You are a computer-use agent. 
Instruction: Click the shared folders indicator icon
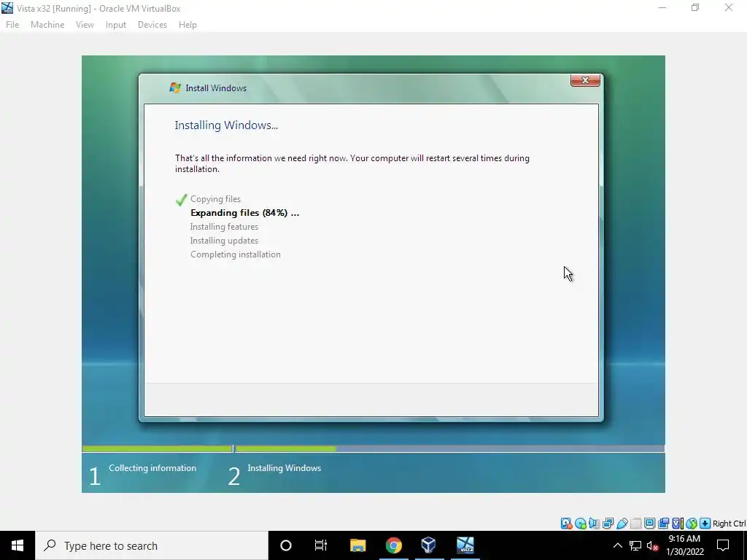[x=635, y=524]
